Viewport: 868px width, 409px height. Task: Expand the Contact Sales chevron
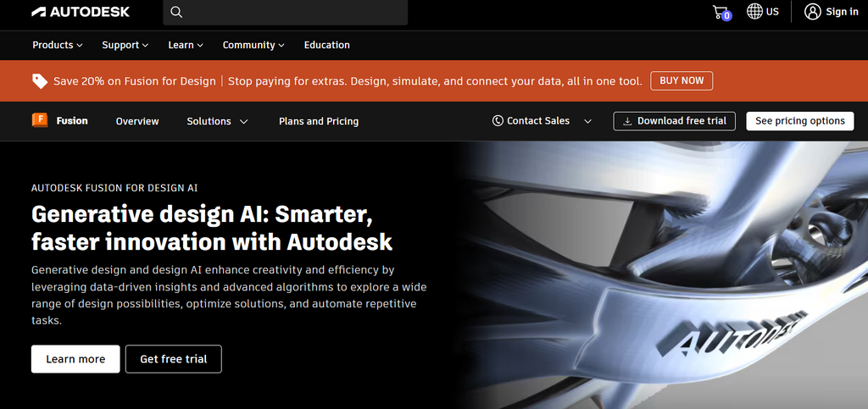pos(588,121)
